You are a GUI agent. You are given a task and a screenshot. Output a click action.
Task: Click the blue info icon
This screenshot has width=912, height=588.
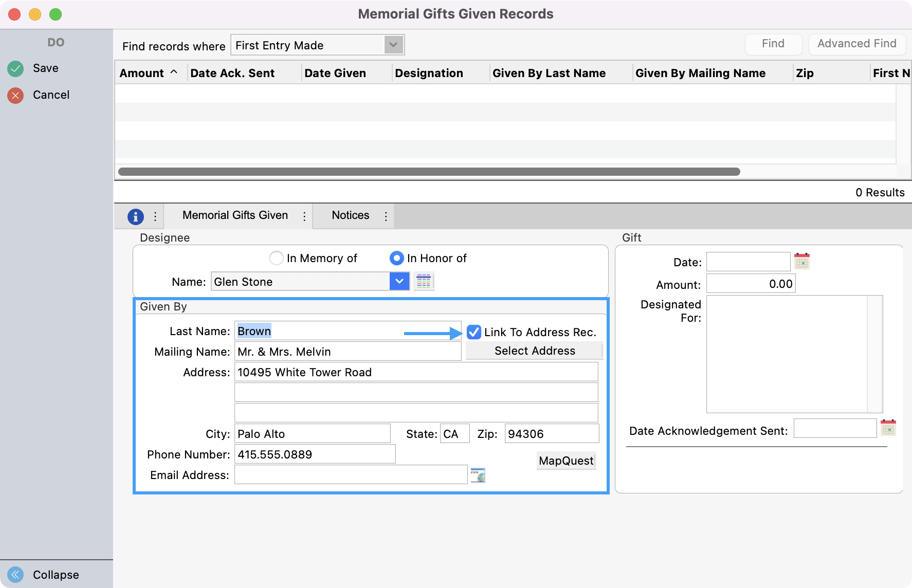coord(135,217)
